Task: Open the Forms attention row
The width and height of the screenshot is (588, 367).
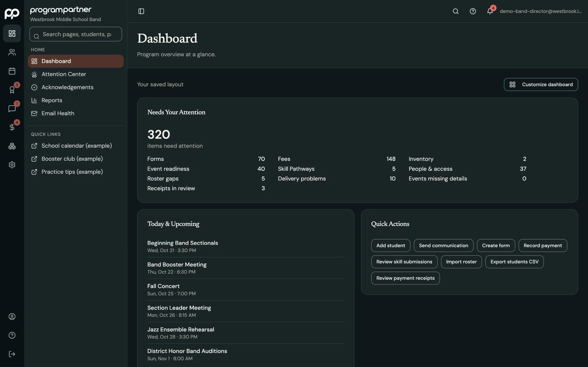Action: [206, 159]
